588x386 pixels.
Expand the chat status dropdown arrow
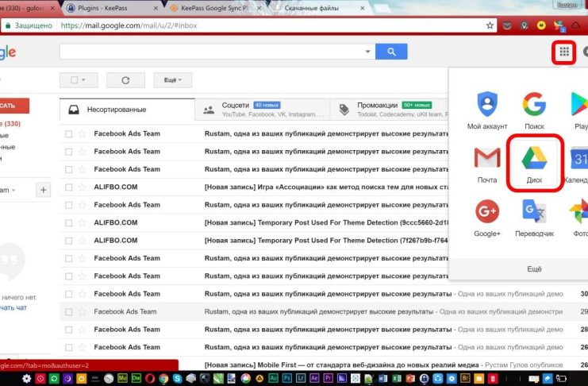(x=13, y=190)
